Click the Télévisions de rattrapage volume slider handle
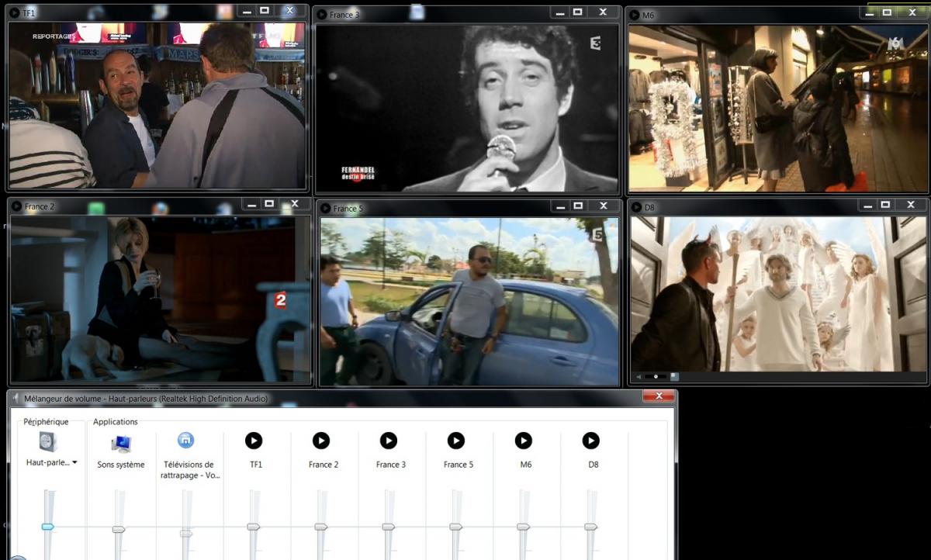This screenshot has height=560, width=931. point(186,533)
